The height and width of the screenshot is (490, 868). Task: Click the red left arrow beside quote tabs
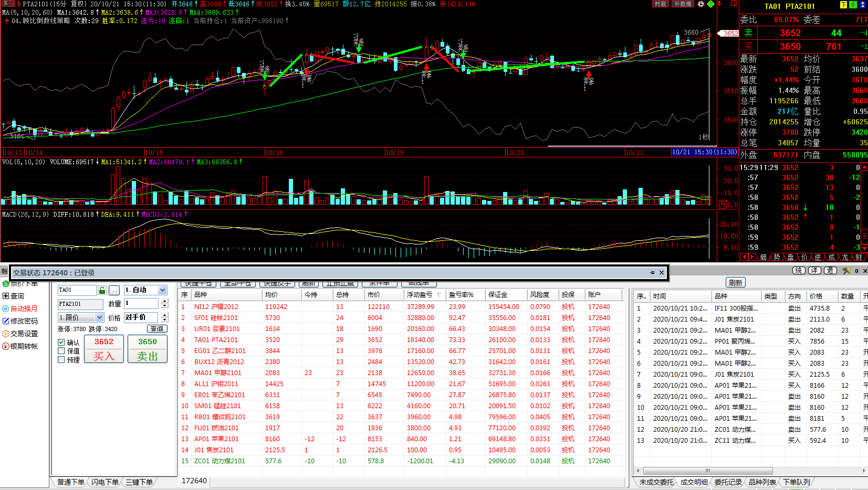pos(744,257)
